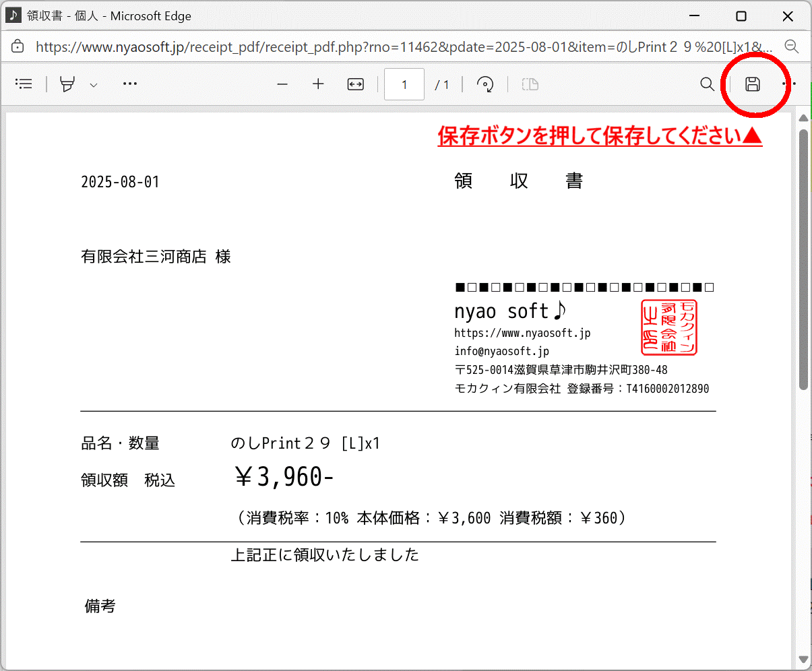Click the zoom magnifier in address bar
This screenshot has width=812, height=671.
tap(792, 46)
